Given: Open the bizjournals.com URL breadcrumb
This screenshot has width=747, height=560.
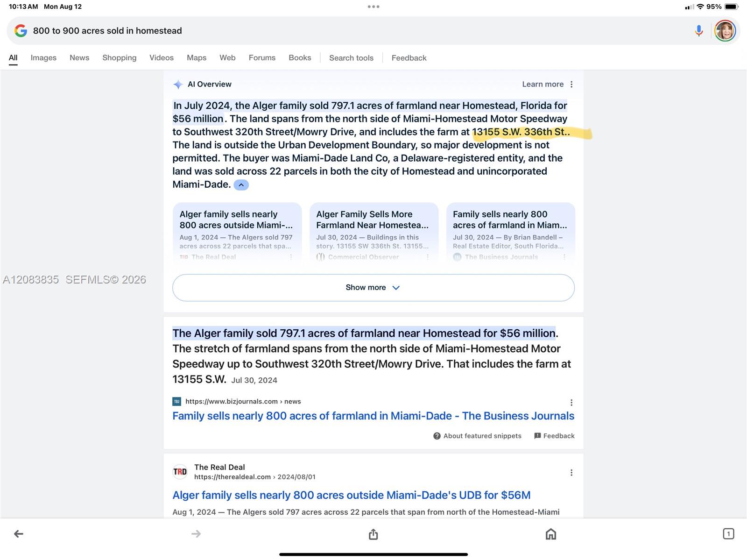Looking at the screenshot, I should [243, 402].
